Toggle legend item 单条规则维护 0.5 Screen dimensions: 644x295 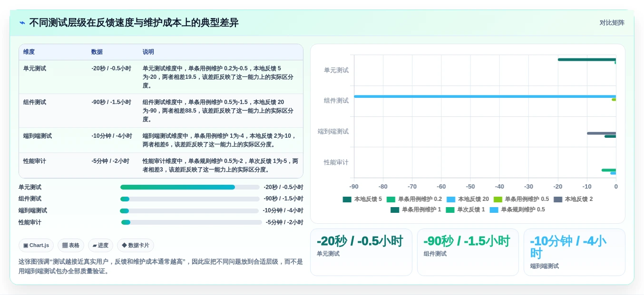(517, 209)
